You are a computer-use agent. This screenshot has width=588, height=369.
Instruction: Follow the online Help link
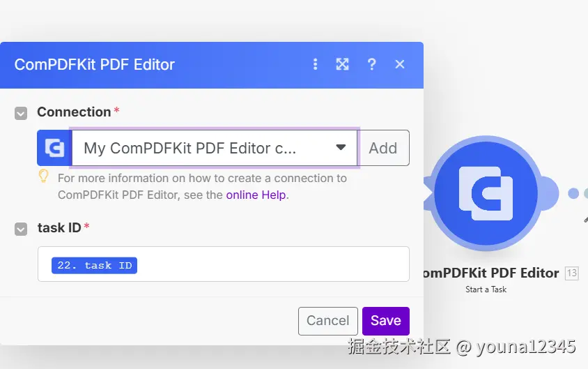tap(256, 195)
